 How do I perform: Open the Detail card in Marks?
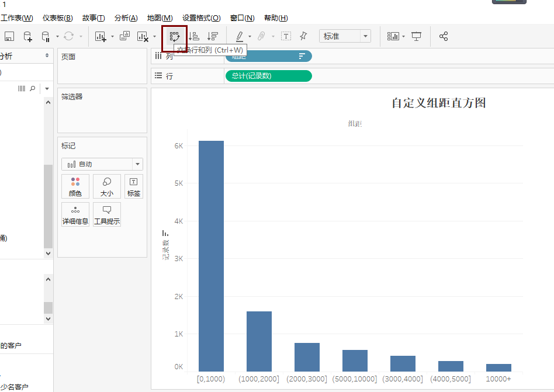(75, 215)
